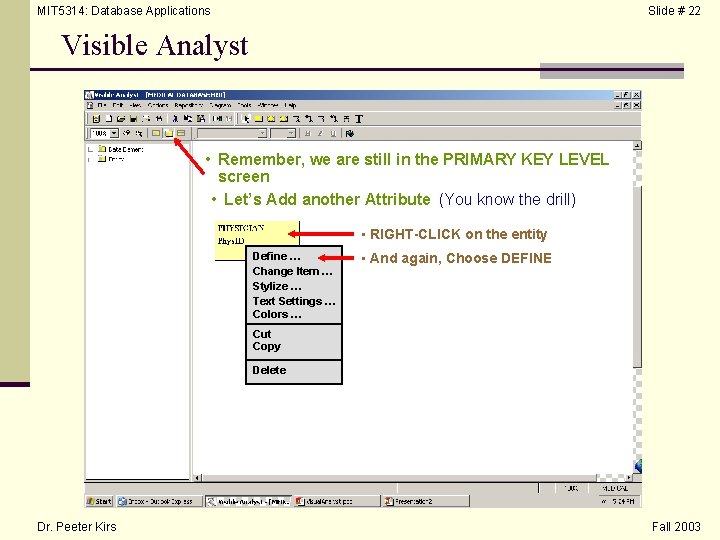Switch to Visible Analyst taskbar item
The width and height of the screenshot is (720, 540).
click(248, 501)
